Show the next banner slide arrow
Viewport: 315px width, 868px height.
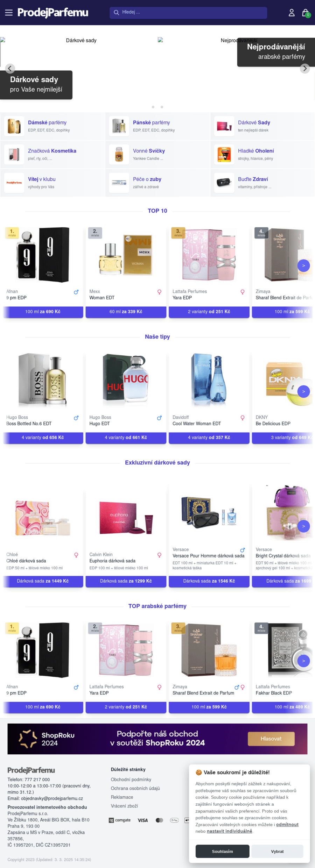305,69
